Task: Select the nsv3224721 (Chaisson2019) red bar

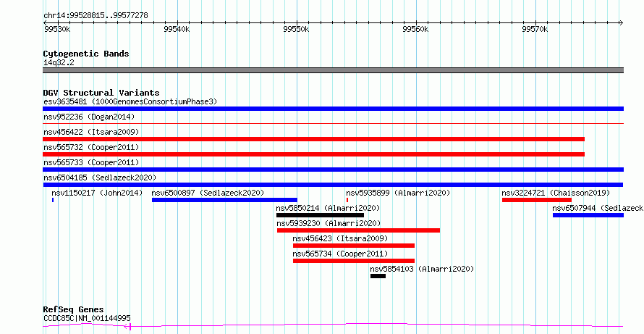Action: tap(537, 200)
